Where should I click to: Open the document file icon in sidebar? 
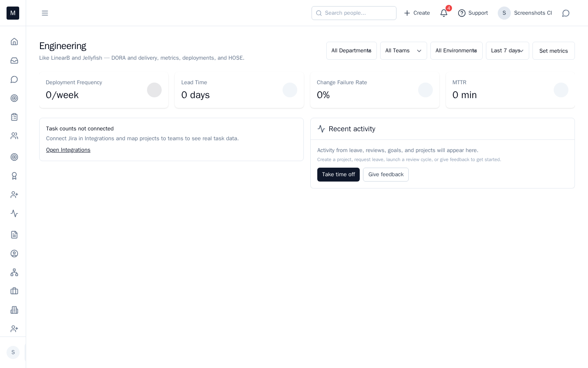pos(14,235)
